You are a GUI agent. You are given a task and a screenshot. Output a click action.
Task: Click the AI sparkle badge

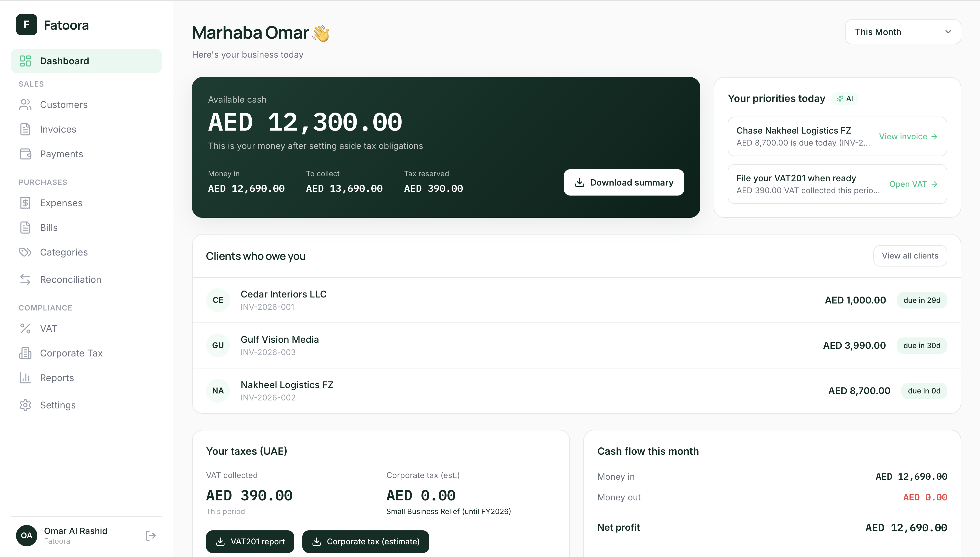(845, 99)
